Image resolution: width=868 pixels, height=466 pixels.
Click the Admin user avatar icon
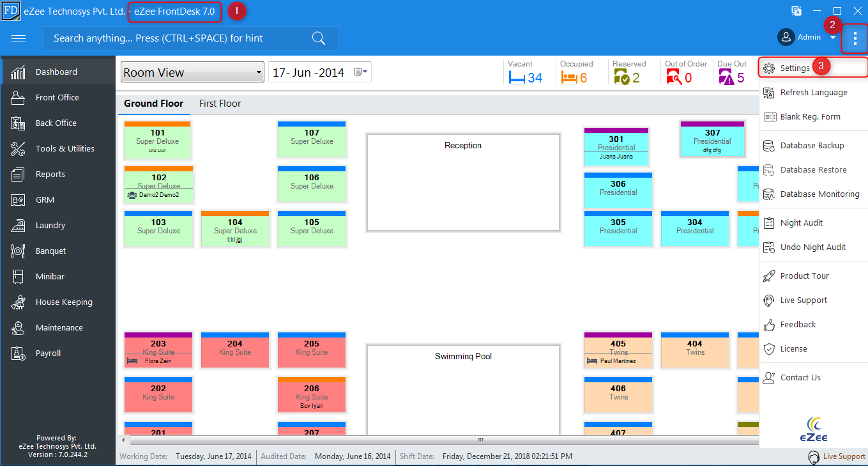click(x=786, y=37)
